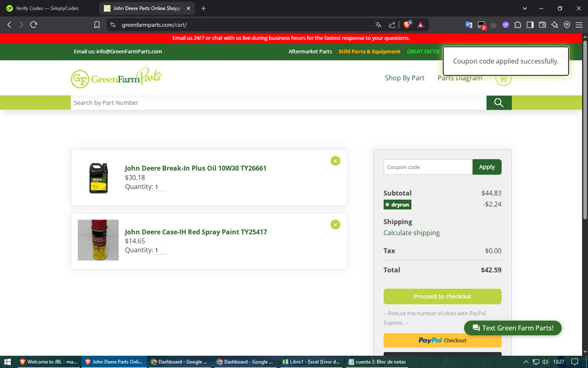Open the extensions puzzle piece menu
The width and height of the screenshot is (588, 368).
[518, 25]
